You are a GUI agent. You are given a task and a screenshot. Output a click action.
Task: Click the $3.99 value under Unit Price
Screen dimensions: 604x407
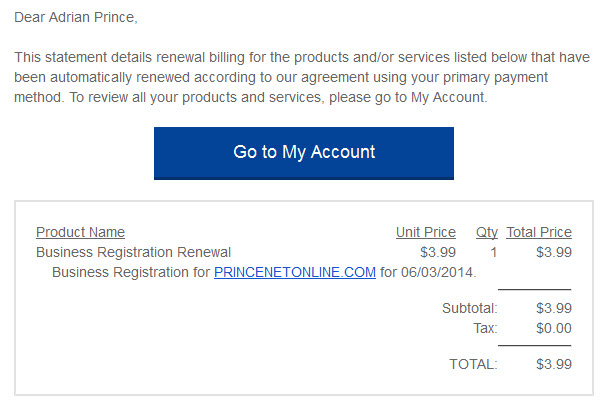(x=438, y=252)
